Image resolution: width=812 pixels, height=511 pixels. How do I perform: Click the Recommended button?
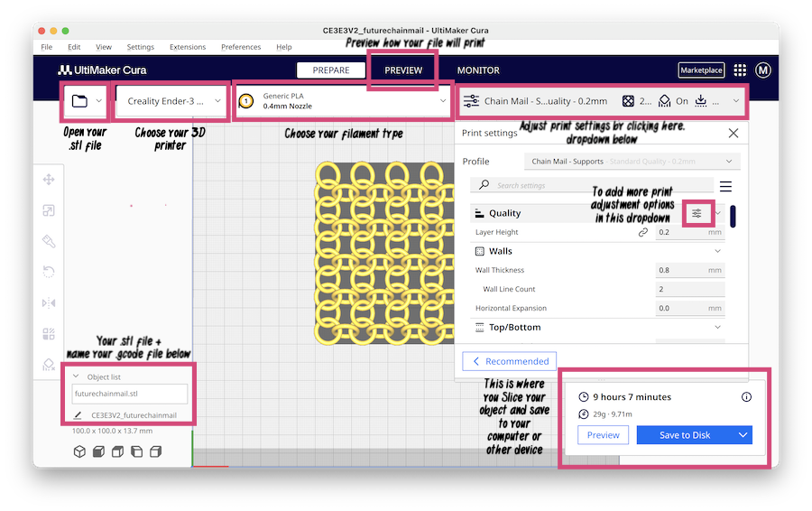click(510, 361)
